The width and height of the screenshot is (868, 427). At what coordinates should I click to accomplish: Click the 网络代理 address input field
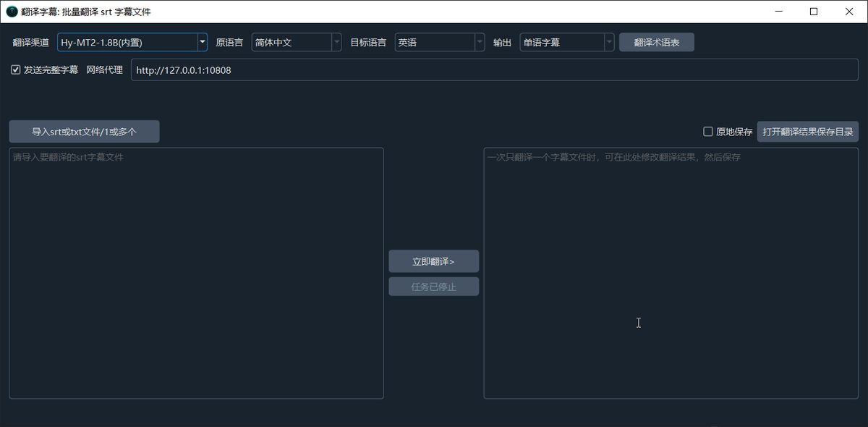click(x=495, y=70)
